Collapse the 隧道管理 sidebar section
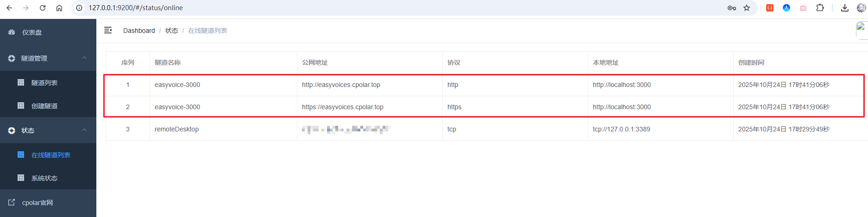The width and height of the screenshot is (868, 217). (x=84, y=58)
